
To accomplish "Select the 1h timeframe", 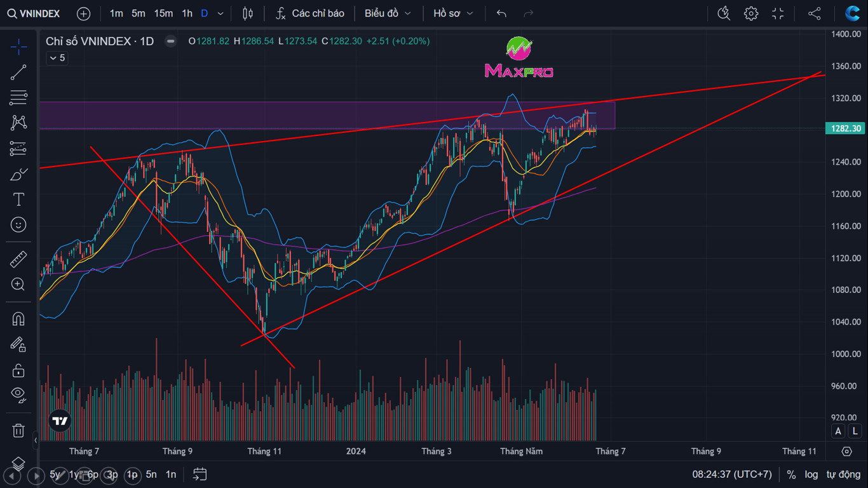I will (x=187, y=13).
